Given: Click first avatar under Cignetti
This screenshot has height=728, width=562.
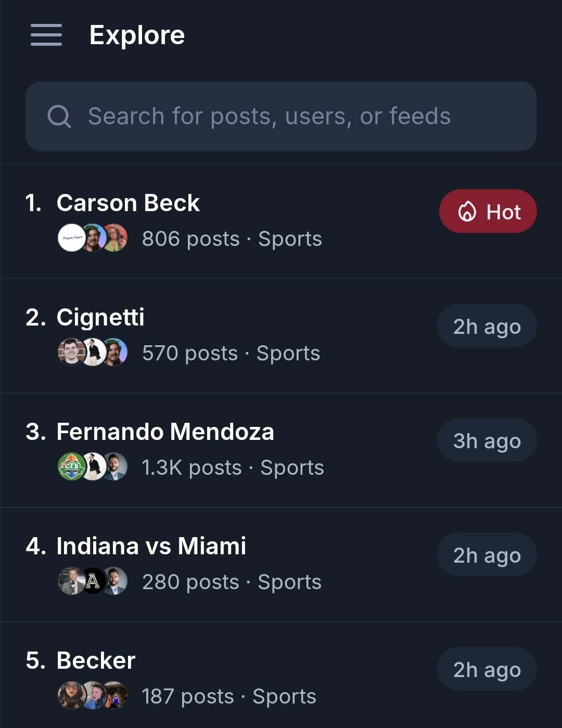Looking at the screenshot, I should pos(71,352).
